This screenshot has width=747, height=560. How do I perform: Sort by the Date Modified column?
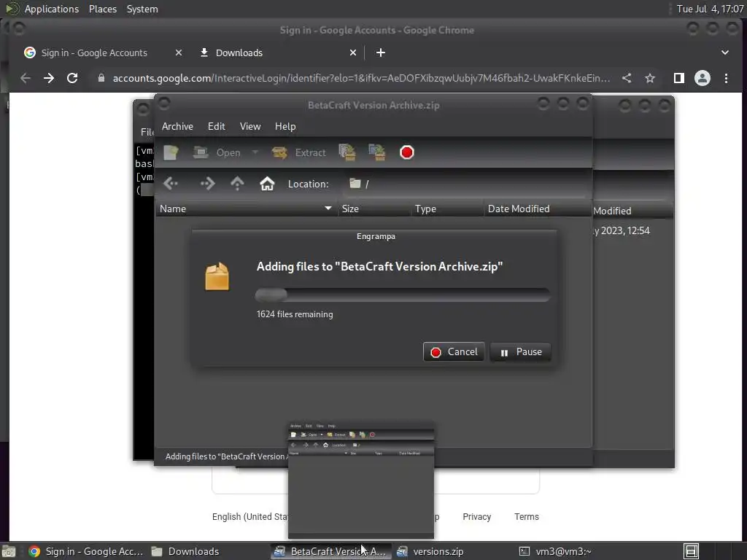click(x=538, y=209)
